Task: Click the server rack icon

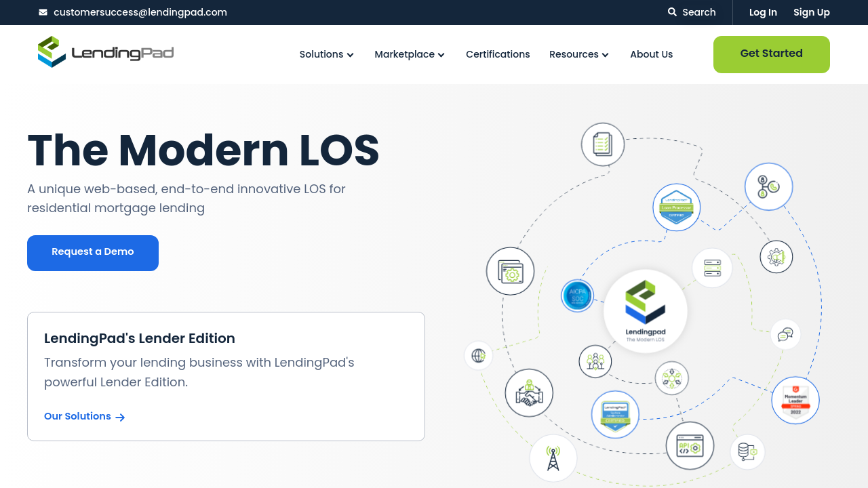Action: pos(712,268)
